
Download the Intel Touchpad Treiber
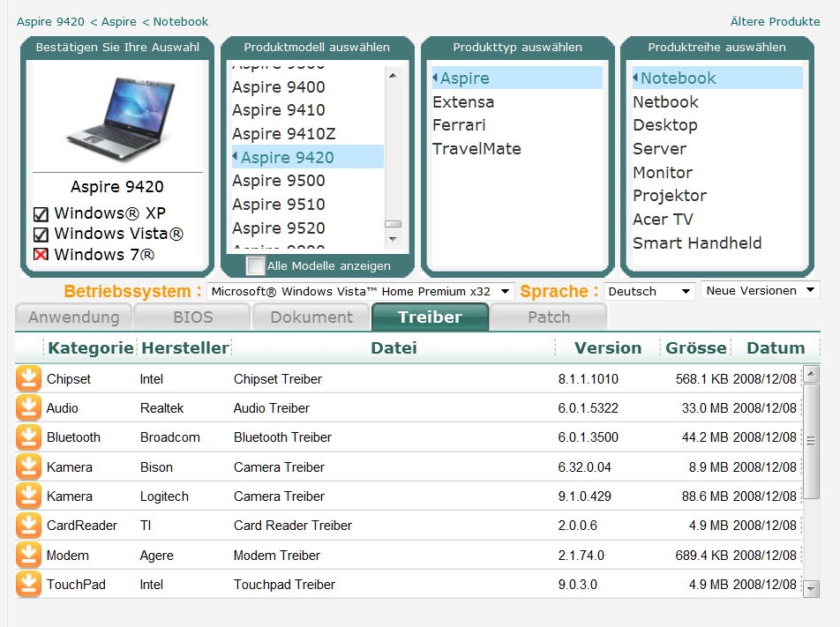point(28,584)
